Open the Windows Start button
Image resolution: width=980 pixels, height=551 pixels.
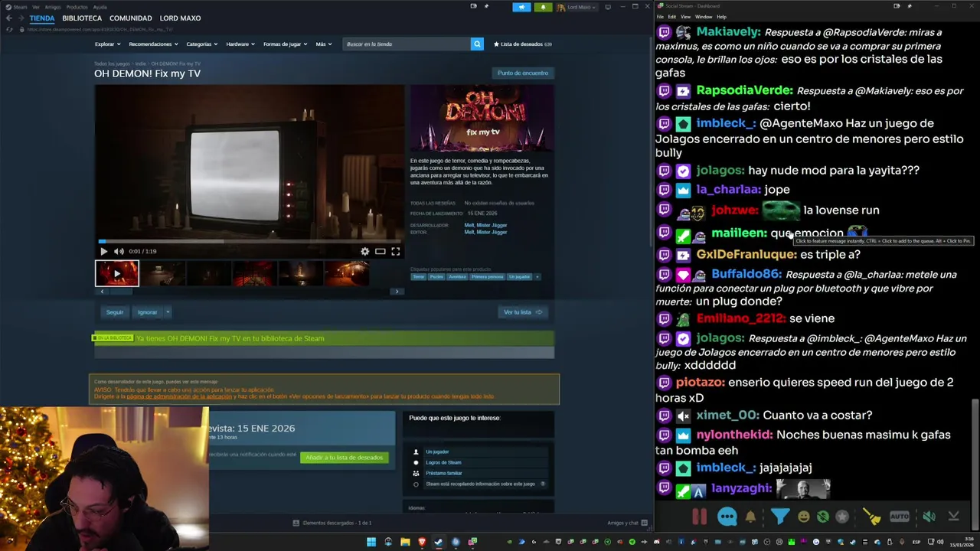(x=371, y=542)
